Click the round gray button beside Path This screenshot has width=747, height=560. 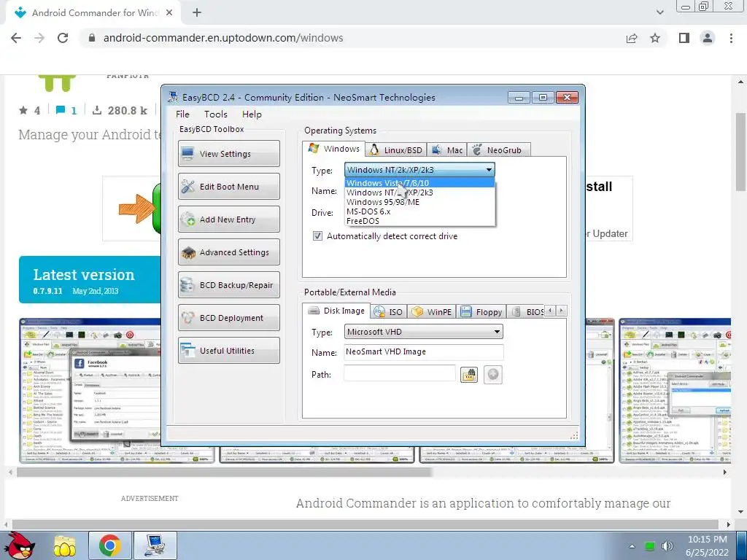[493, 375]
